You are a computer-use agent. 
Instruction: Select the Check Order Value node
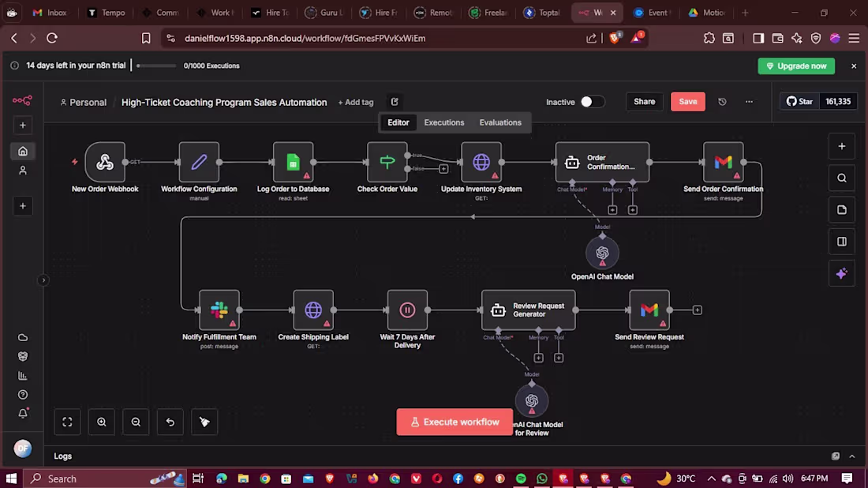[x=387, y=163]
